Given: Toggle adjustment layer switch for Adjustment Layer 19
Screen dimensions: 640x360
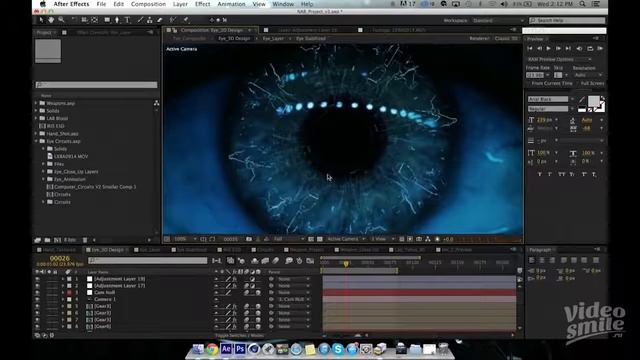Looking at the screenshot, I should (x=252, y=279).
